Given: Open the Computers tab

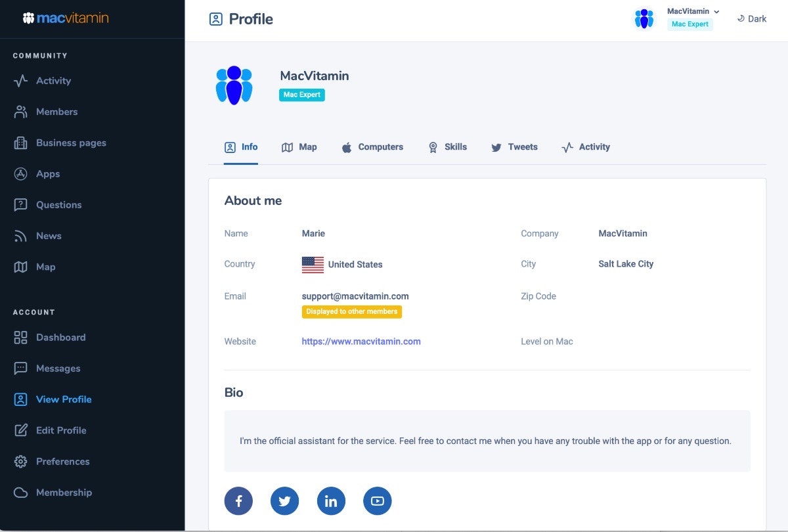Looking at the screenshot, I should tap(372, 147).
